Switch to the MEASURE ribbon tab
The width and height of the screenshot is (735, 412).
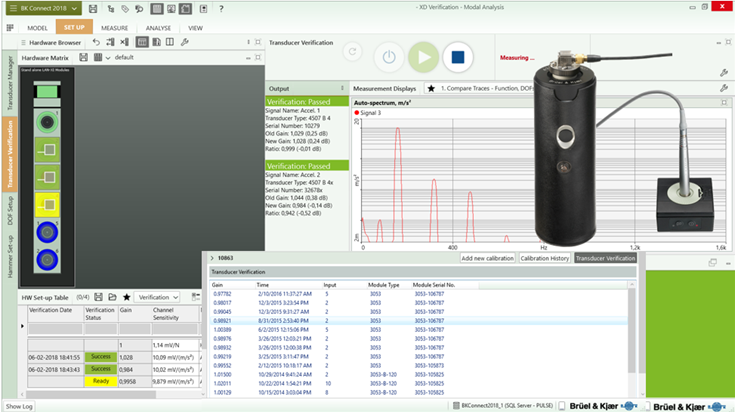pyautogui.click(x=113, y=28)
